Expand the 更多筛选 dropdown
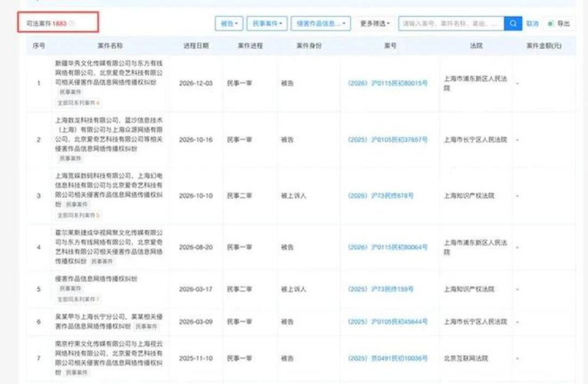The image size is (588, 384). (375, 23)
